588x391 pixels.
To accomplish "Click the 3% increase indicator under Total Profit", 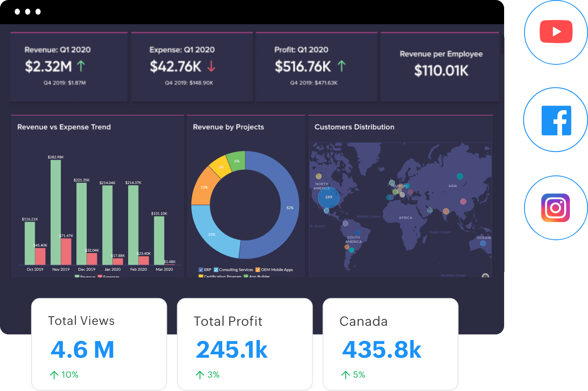I will tap(208, 375).
